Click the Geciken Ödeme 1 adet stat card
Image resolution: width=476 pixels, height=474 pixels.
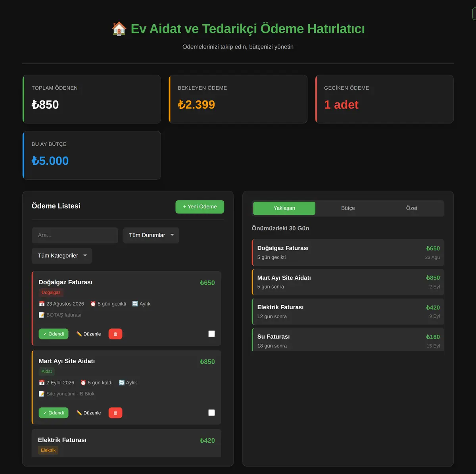pos(384,99)
